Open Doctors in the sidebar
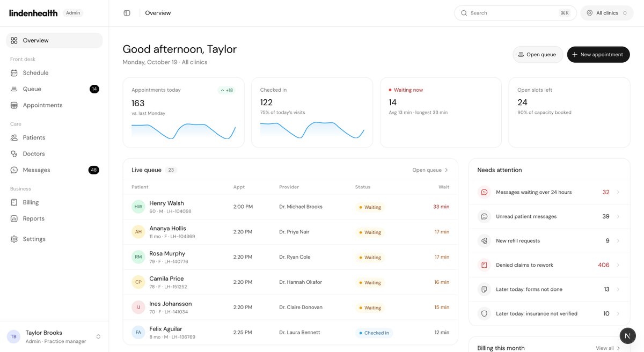 pyautogui.click(x=54, y=154)
